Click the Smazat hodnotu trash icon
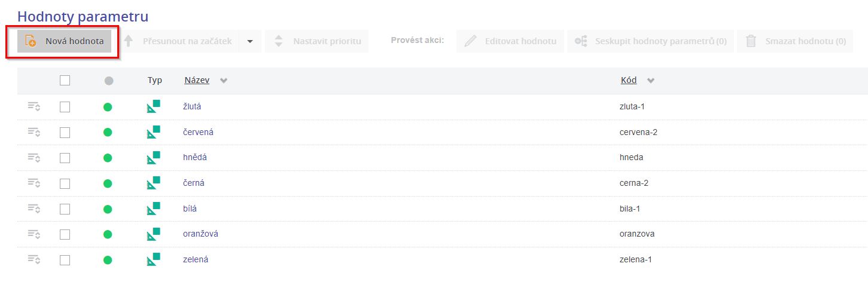 (x=751, y=42)
